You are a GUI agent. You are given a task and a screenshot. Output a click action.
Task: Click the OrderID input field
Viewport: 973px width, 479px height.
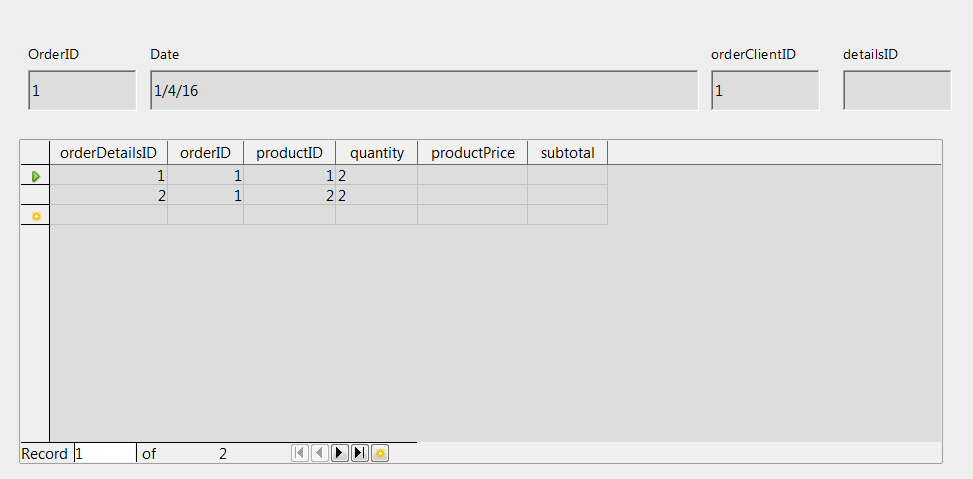click(x=82, y=90)
